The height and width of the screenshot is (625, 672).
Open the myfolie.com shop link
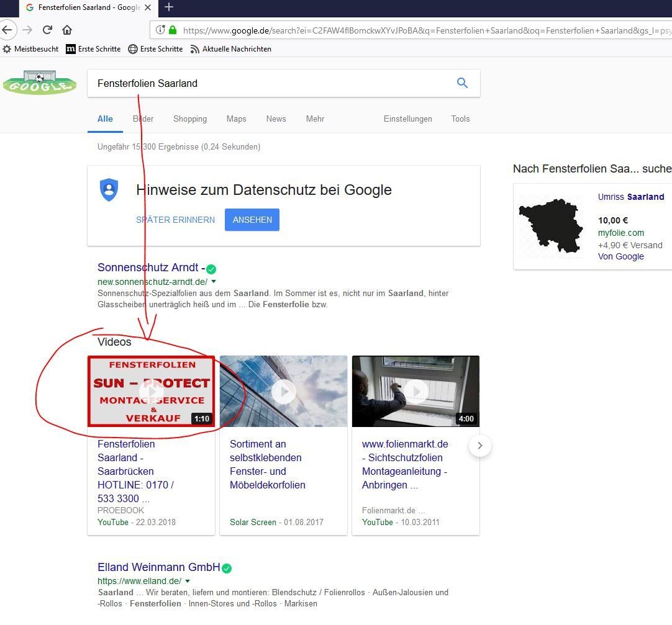click(x=621, y=233)
